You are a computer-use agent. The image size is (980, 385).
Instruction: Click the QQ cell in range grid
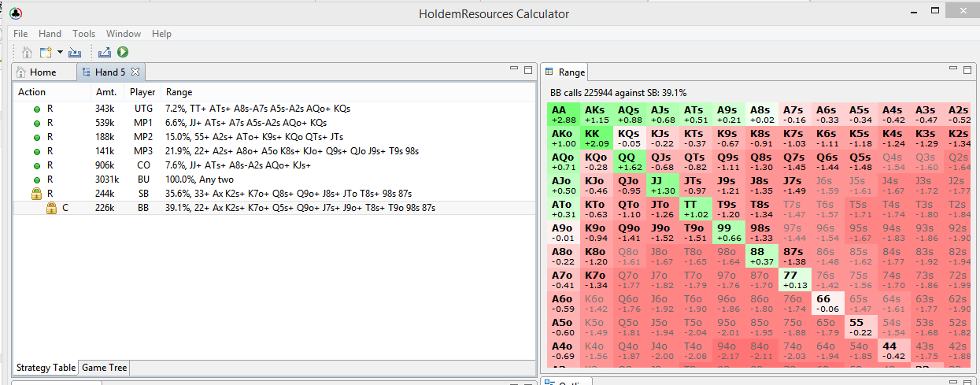[x=629, y=161]
